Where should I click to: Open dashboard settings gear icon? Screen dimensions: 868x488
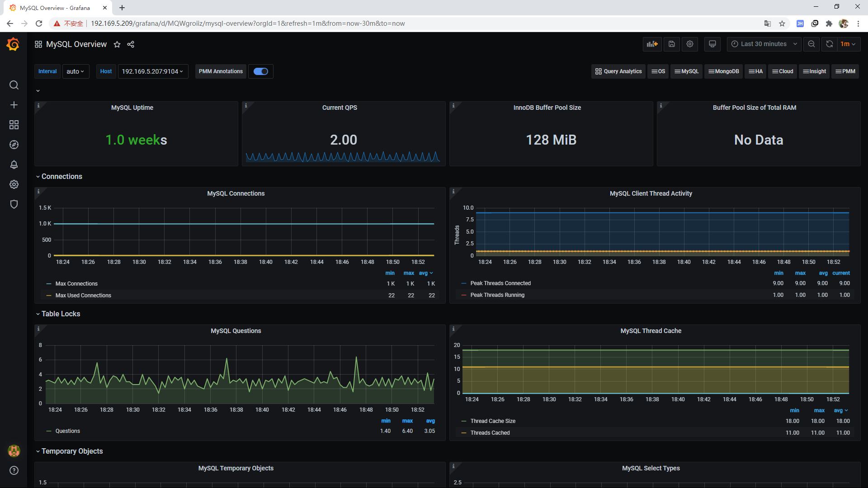click(x=690, y=44)
